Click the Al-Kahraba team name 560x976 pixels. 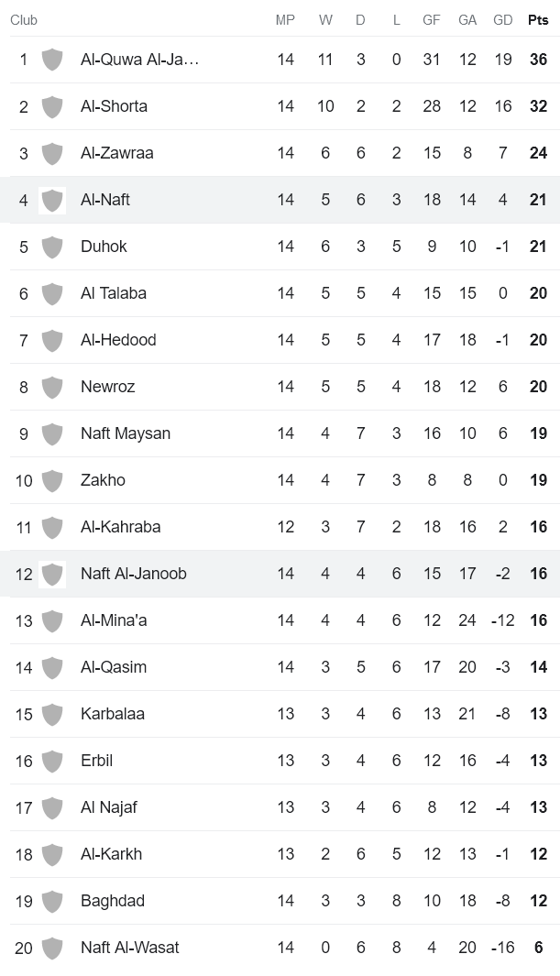[x=120, y=527]
